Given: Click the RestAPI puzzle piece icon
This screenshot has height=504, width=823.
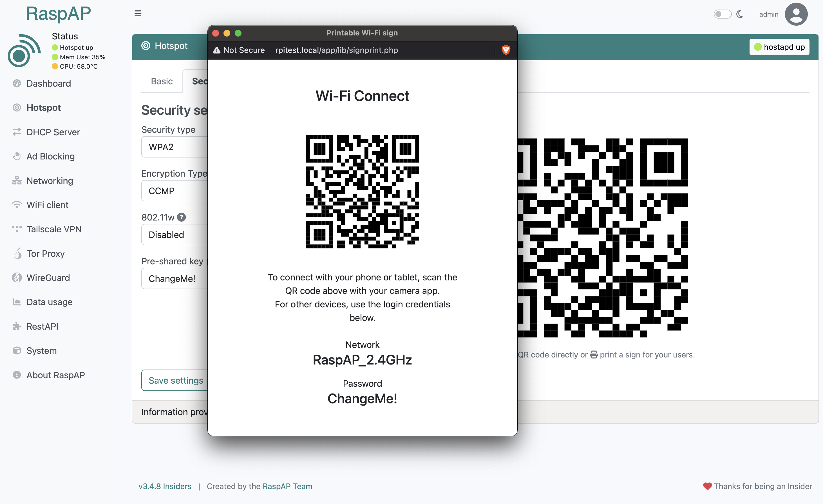Looking at the screenshot, I should click(x=17, y=327).
